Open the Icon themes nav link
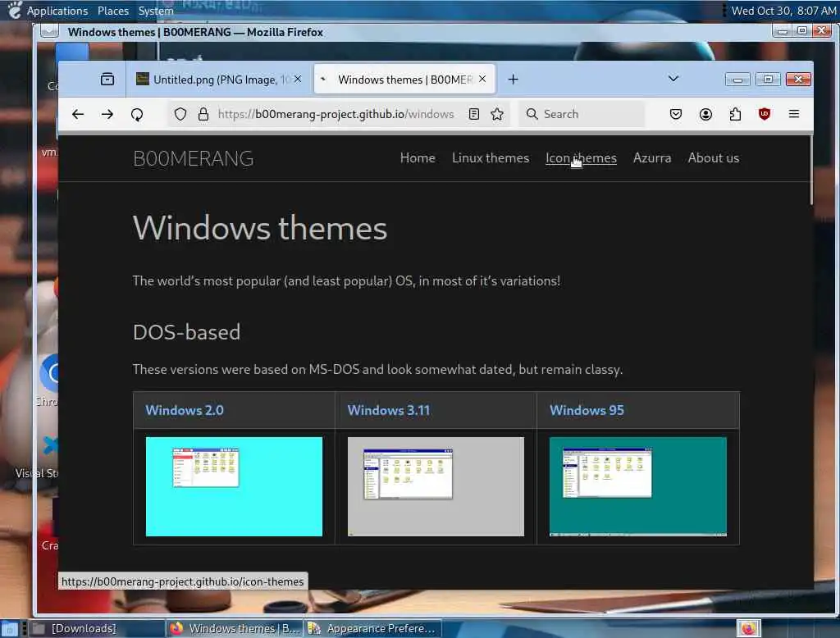The width and height of the screenshot is (840, 638). tap(581, 158)
